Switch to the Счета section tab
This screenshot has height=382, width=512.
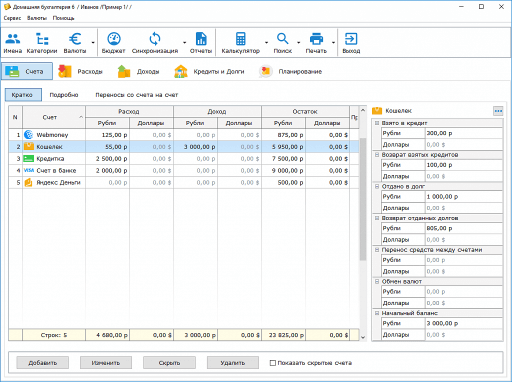pos(27,71)
